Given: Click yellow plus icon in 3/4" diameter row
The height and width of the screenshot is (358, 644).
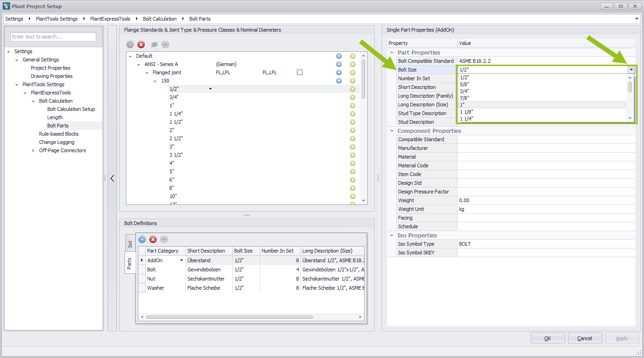Looking at the screenshot, I should 353,97.
